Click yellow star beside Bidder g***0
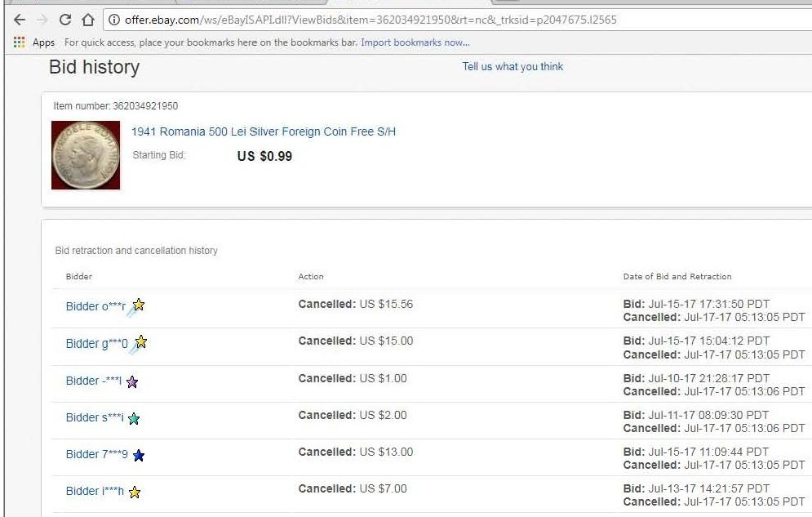The width and height of the screenshot is (812, 517). (141, 342)
